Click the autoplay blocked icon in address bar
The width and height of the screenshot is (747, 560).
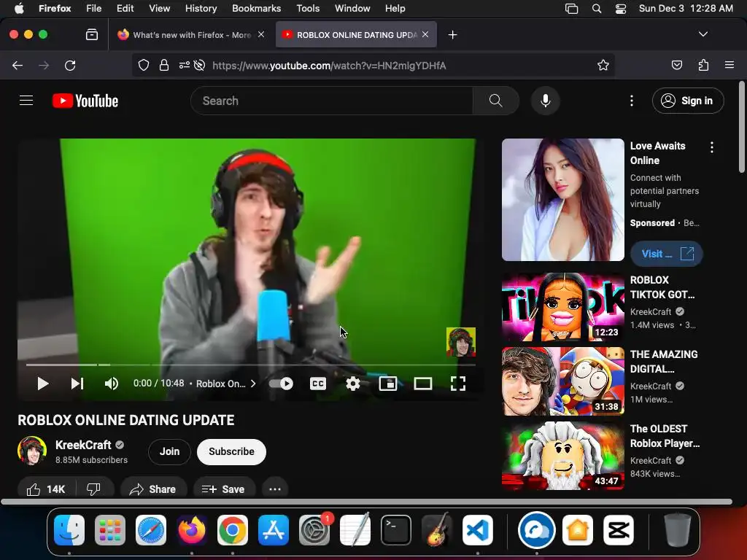pos(200,65)
